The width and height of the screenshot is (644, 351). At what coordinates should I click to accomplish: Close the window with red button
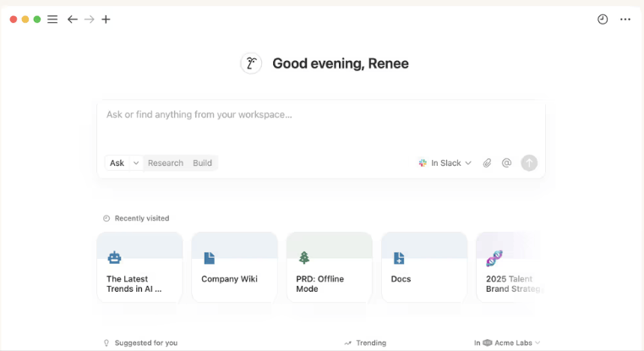click(14, 19)
